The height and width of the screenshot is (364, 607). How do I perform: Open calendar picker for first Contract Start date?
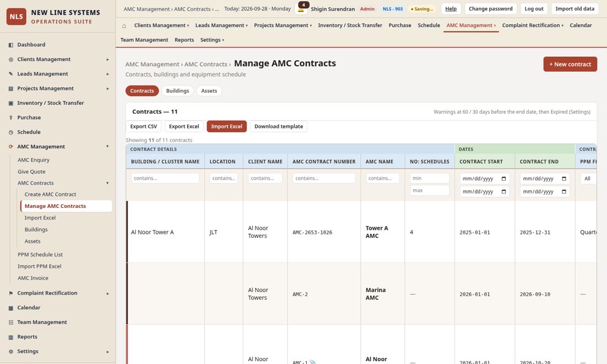504,179
